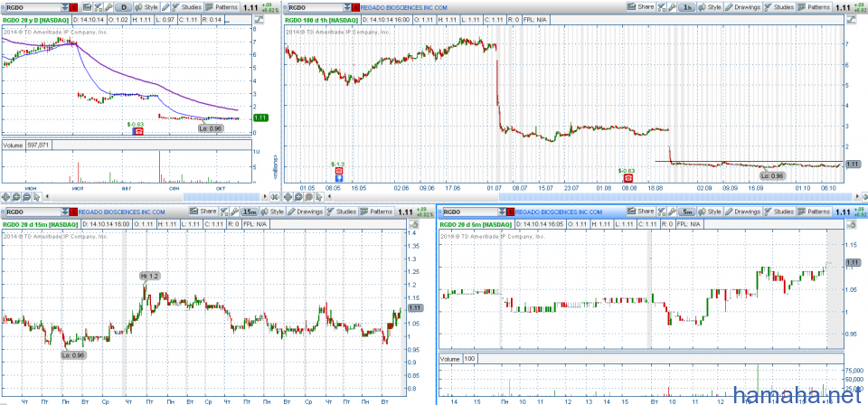Open Style menu in the daily chart
This screenshot has width=868, height=405.
pyautogui.click(x=146, y=8)
